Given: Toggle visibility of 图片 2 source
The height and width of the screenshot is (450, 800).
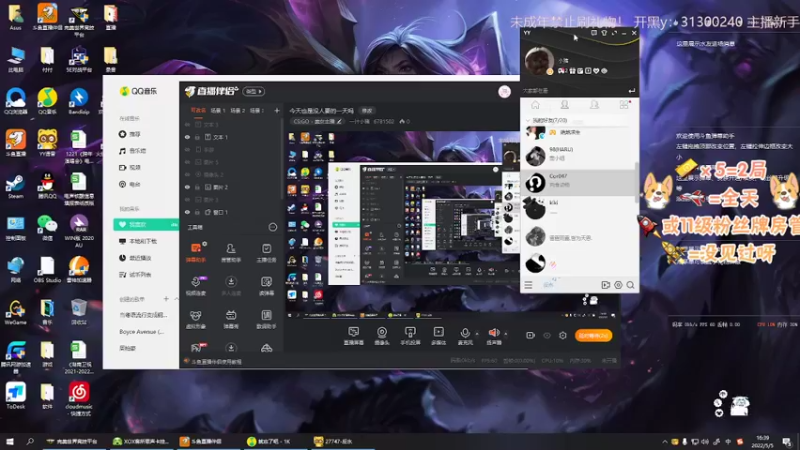Looking at the screenshot, I should click(x=187, y=187).
